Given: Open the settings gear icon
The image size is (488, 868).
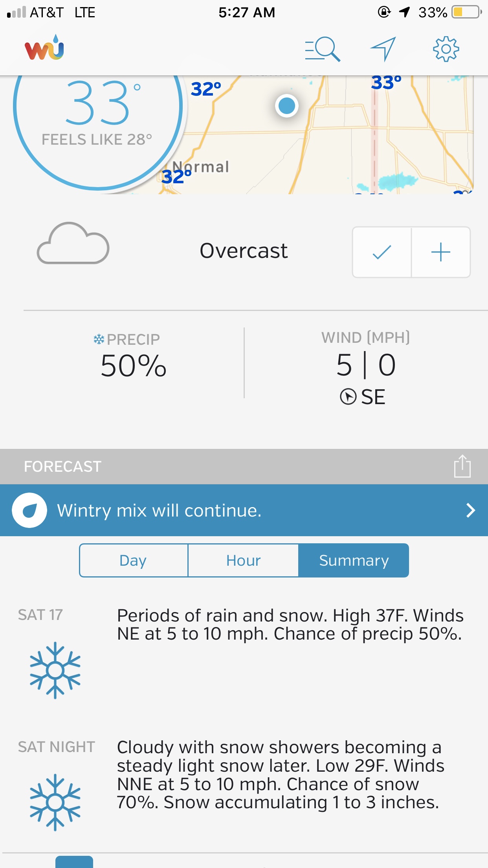Looking at the screenshot, I should coord(446,49).
